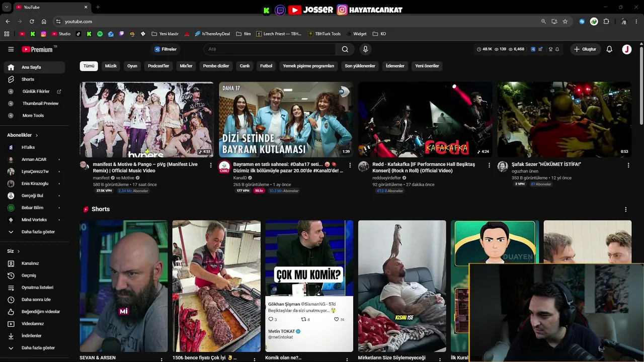The image size is (644, 362).
Task: Open a new browser tab
Action: point(98,7)
